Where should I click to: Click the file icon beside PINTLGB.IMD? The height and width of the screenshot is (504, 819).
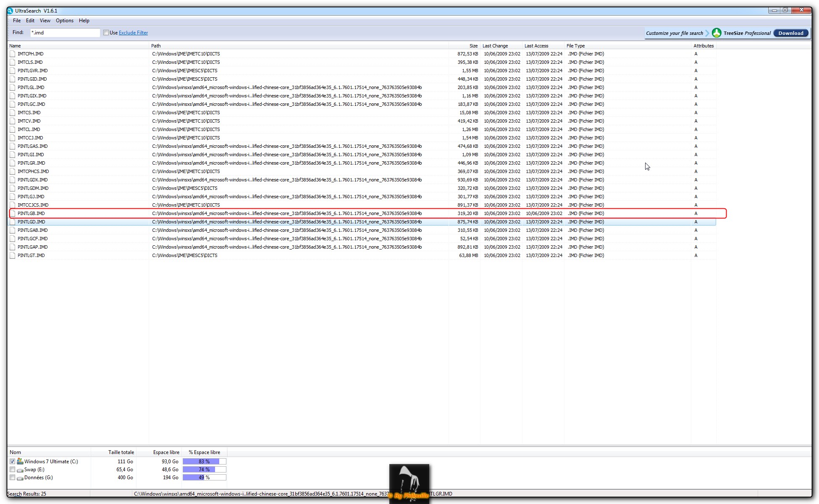point(13,213)
